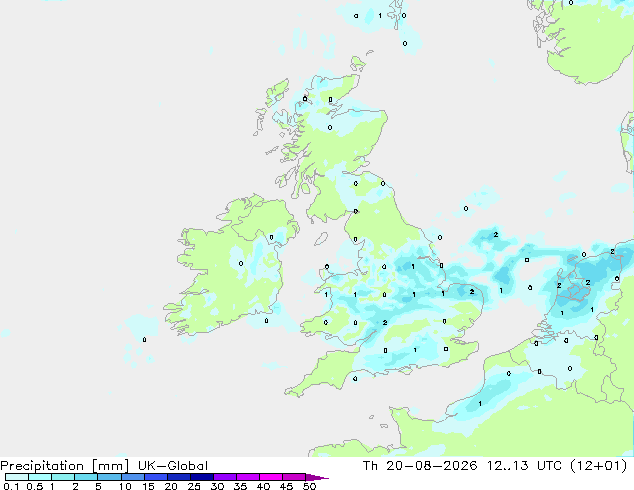Click the date text Th 20-08-2026
Image resolution: width=634 pixels, height=490 pixels.
pos(420,466)
